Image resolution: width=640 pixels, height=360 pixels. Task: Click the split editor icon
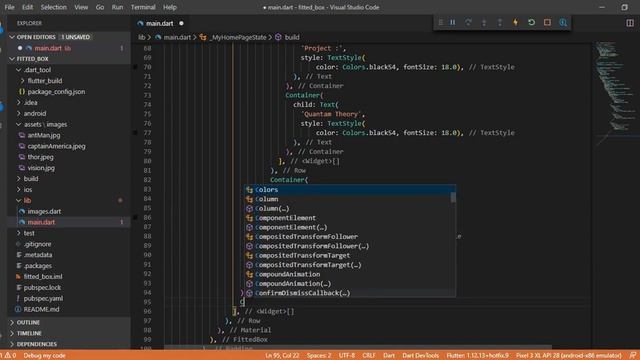[630, 23]
